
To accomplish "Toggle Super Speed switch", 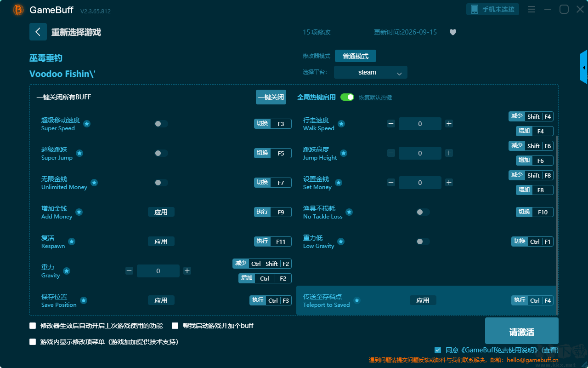I will click(161, 124).
